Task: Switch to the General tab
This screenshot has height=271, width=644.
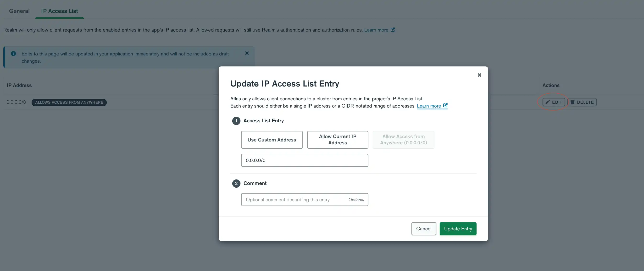Action: [19, 11]
